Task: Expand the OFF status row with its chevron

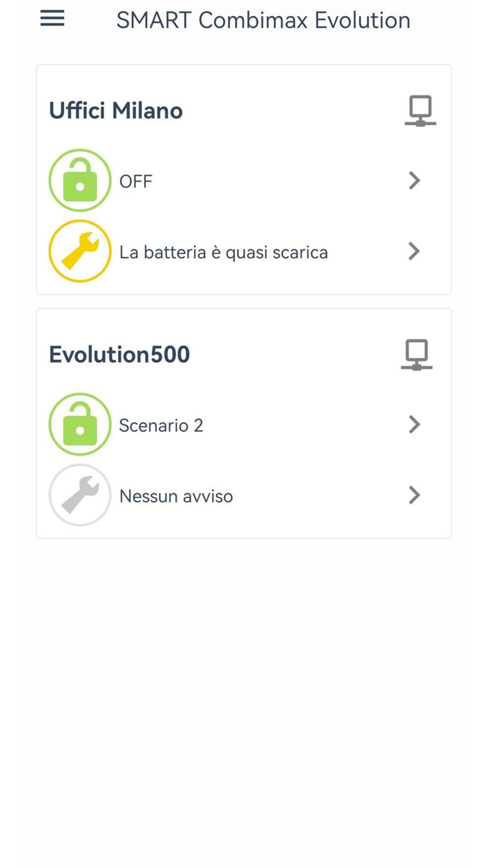Action: (x=413, y=180)
